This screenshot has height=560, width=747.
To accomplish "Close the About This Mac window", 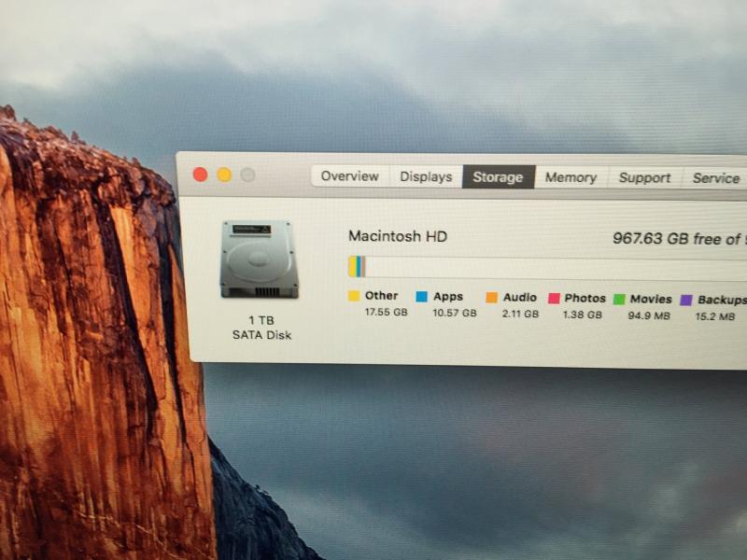I will coord(200,175).
